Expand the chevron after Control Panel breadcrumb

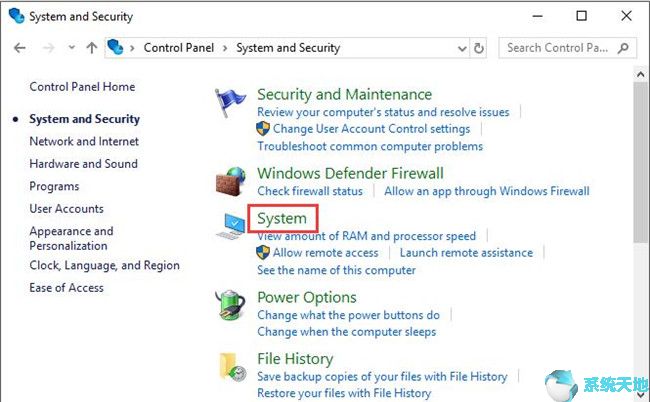click(x=225, y=48)
